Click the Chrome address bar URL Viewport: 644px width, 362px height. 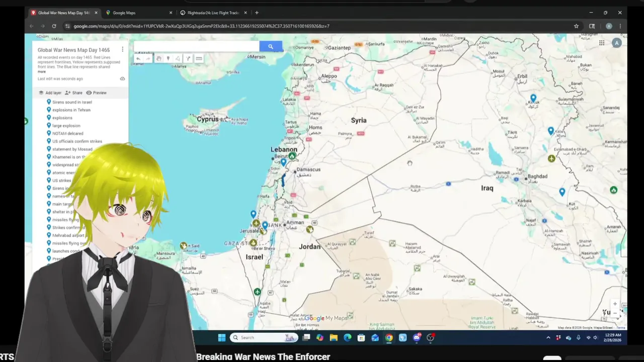[x=201, y=26]
